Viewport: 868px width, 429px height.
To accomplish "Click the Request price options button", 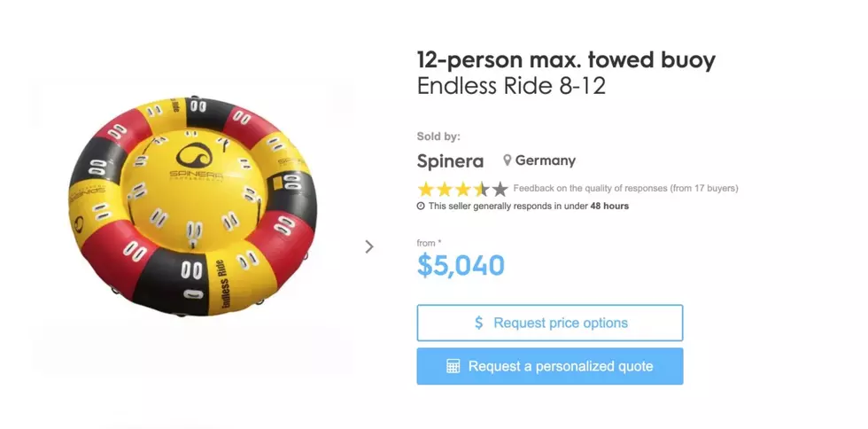I will [x=550, y=323].
